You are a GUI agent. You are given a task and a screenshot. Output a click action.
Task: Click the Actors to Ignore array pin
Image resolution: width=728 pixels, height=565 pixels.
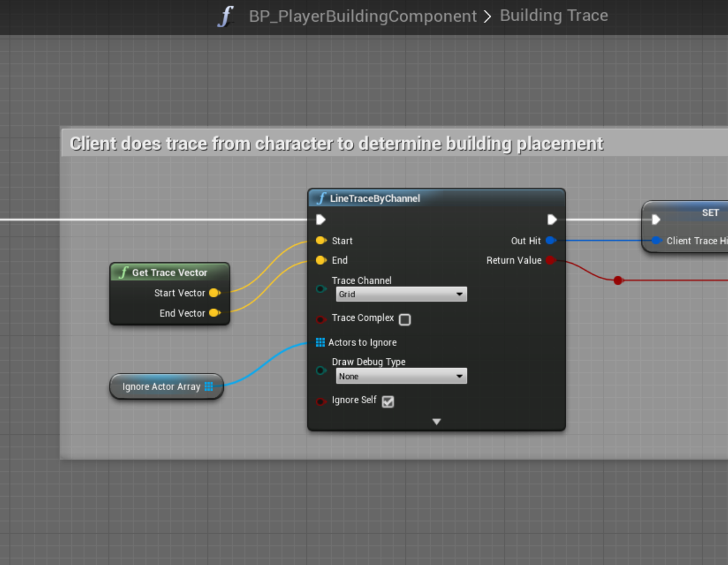pyautogui.click(x=320, y=343)
